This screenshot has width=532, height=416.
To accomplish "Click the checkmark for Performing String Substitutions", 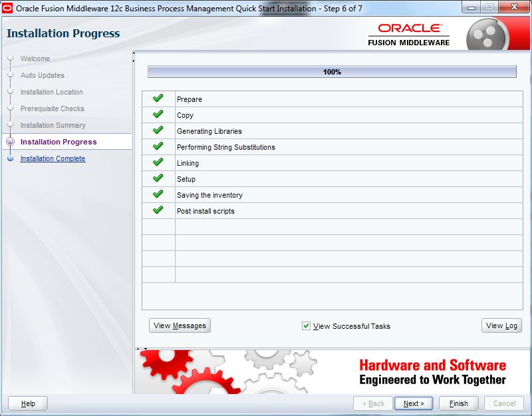I will (x=158, y=146).
